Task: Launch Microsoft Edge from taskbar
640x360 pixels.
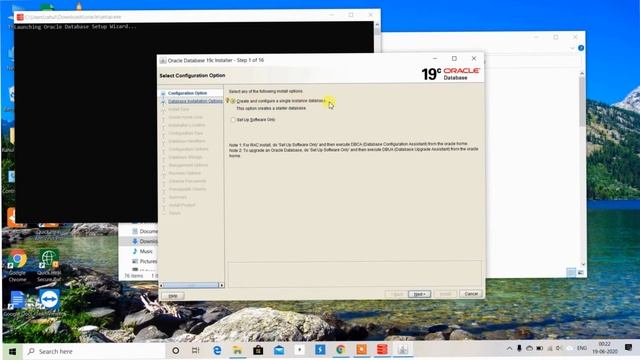Action: [217, 350]
